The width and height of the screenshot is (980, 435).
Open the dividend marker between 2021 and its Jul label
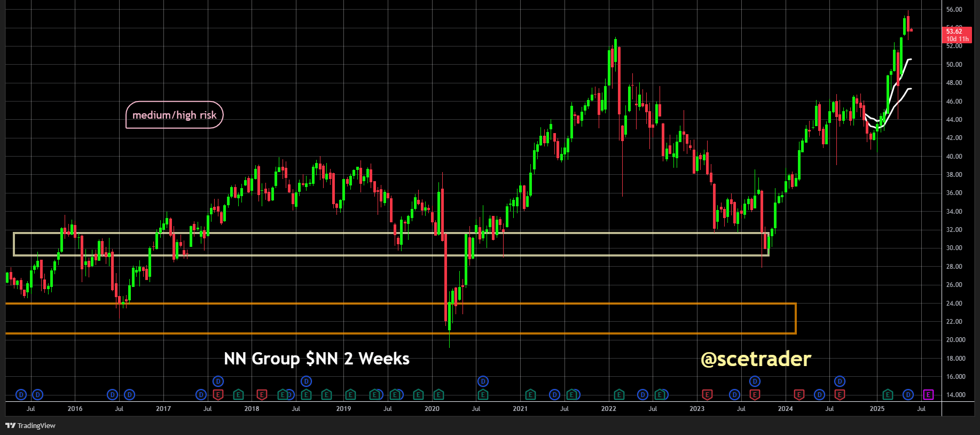pos(554,395)
